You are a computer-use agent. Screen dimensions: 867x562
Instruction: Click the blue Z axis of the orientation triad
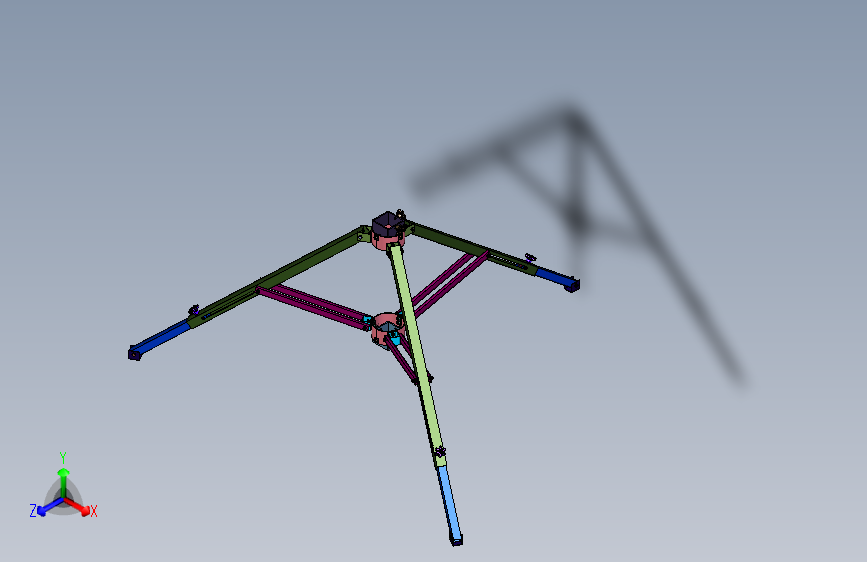point(50,507)
